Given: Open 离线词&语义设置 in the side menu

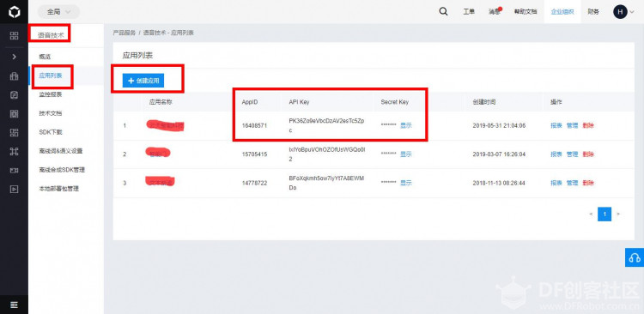Looking at the screenshot, I should coord(61,151).
